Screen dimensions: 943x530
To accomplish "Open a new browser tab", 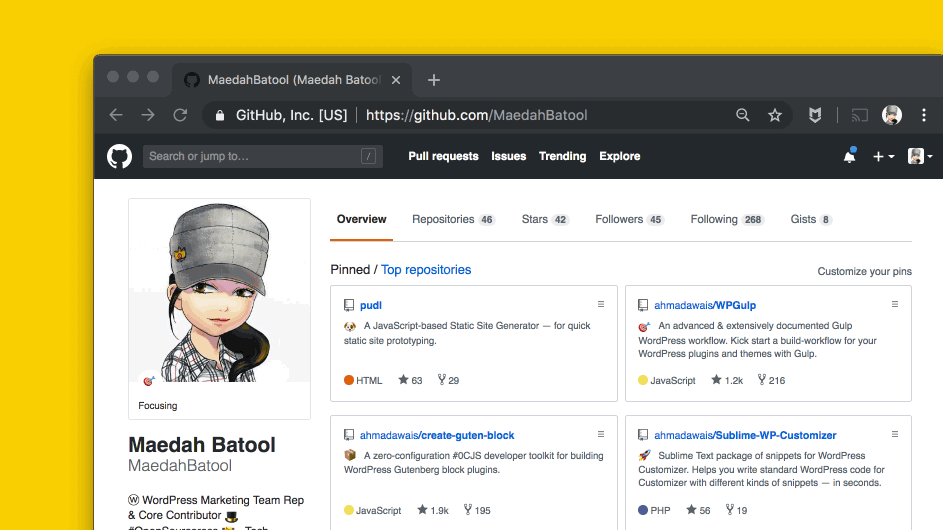I will tap(434, 80).
